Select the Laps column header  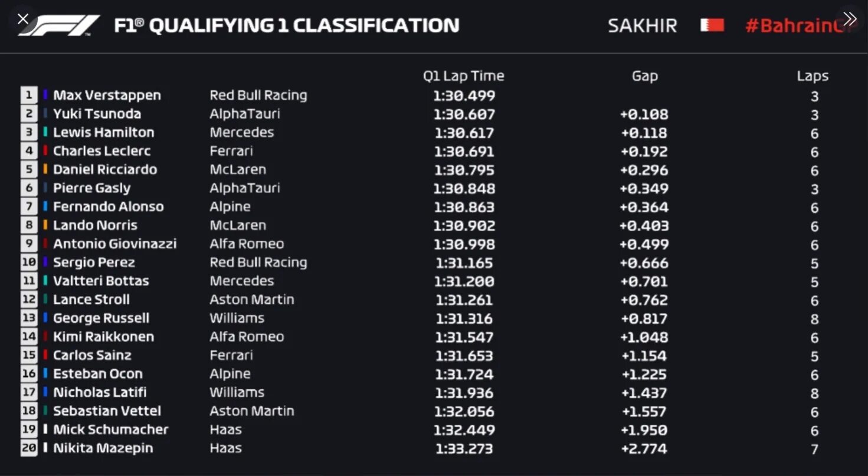(813, 76)
